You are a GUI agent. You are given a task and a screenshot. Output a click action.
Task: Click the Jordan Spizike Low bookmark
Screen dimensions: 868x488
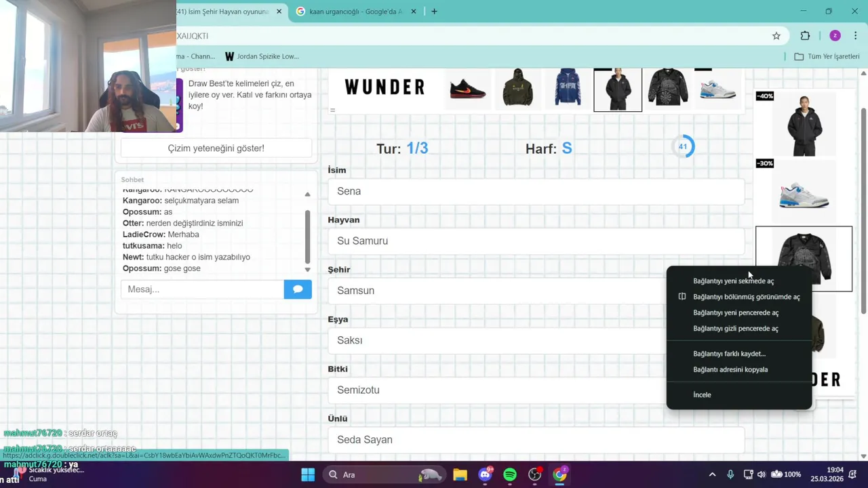(262, 56)
